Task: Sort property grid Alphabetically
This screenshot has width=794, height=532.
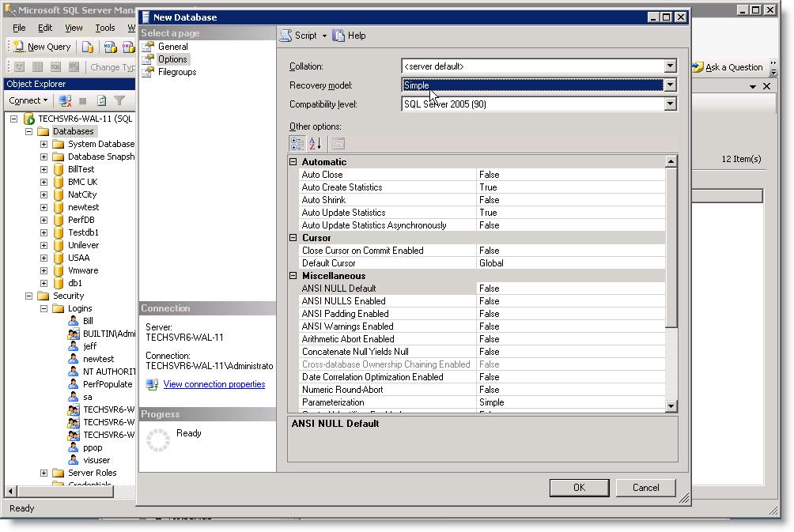Action: coord(315,144)
